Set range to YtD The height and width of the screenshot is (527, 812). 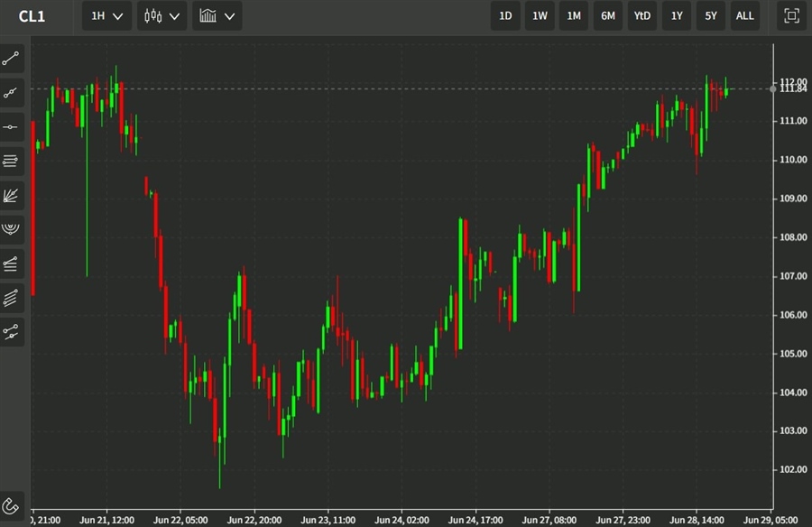642,16
